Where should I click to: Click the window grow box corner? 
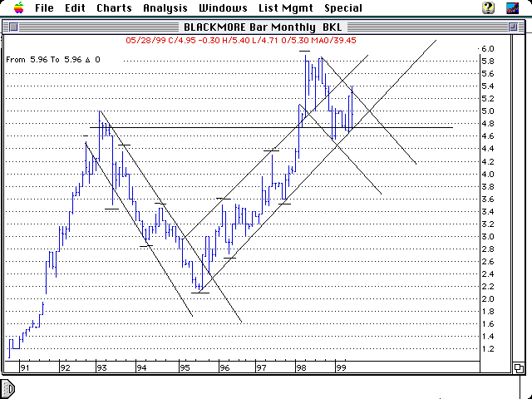[x=518, y=367]
